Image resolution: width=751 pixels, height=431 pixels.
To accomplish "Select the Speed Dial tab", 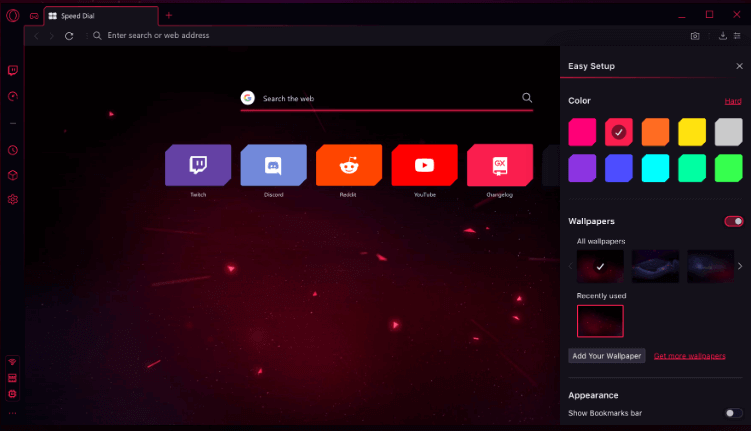I will 101,16.
